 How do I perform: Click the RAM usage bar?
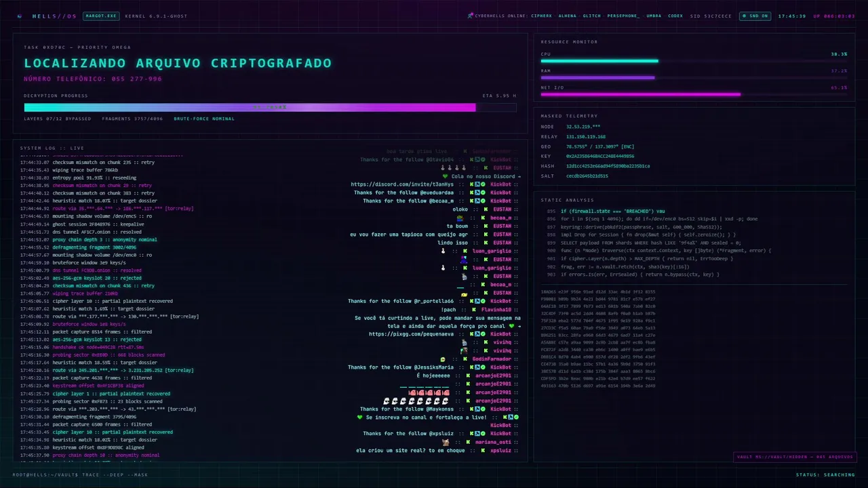coord(694,77)
